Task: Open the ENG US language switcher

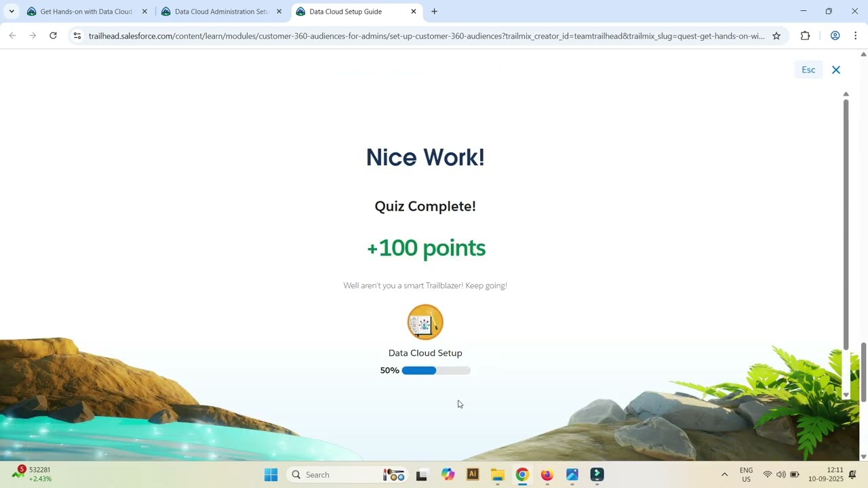Action: tap(746, 474)
